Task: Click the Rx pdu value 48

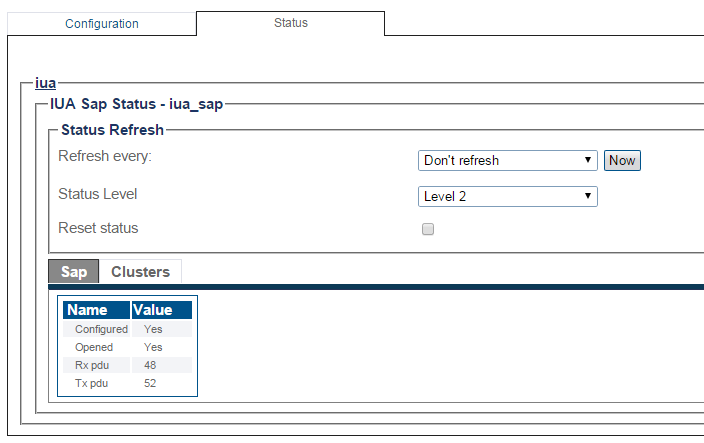Action: [150, 365]
